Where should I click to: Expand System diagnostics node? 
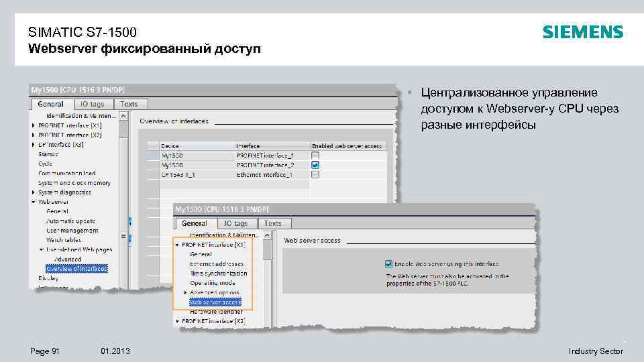pos(34,192)
